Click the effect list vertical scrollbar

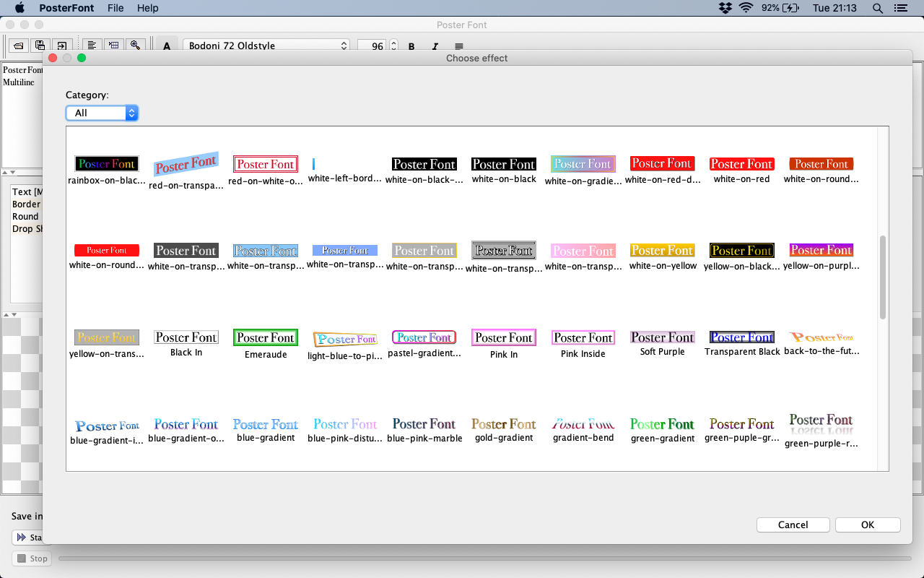(x=883, y=277)
